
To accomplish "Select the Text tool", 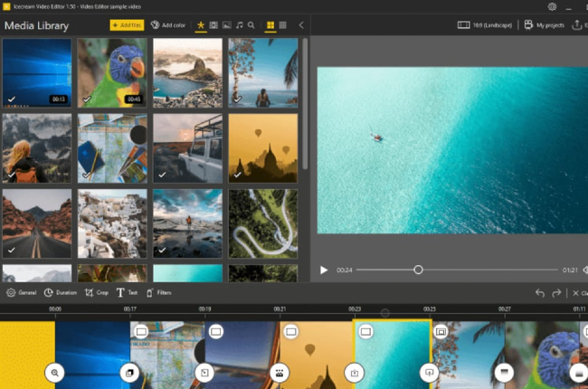I will (x=127, y=292).
